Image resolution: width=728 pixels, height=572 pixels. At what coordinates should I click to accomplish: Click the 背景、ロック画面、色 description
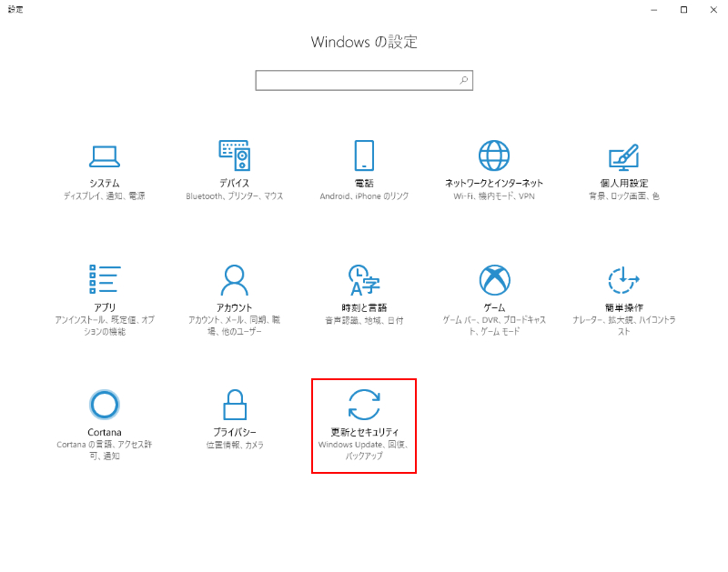[x=624, y=196]
